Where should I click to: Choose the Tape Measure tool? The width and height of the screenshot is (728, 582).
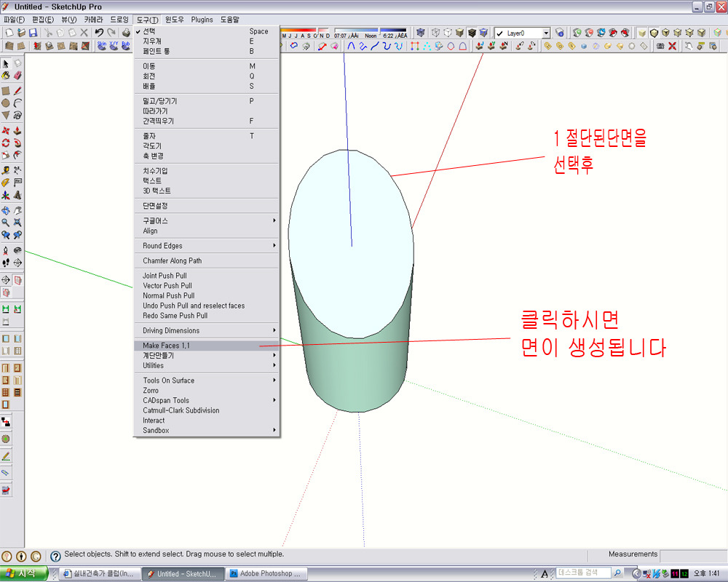tap(6, 170)
